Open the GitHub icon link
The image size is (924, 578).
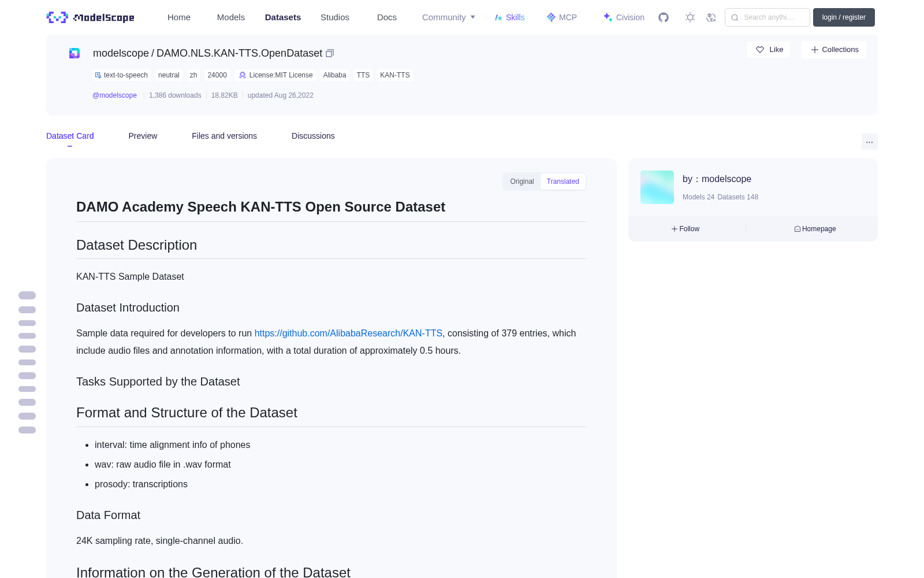[x=664, y=17]
